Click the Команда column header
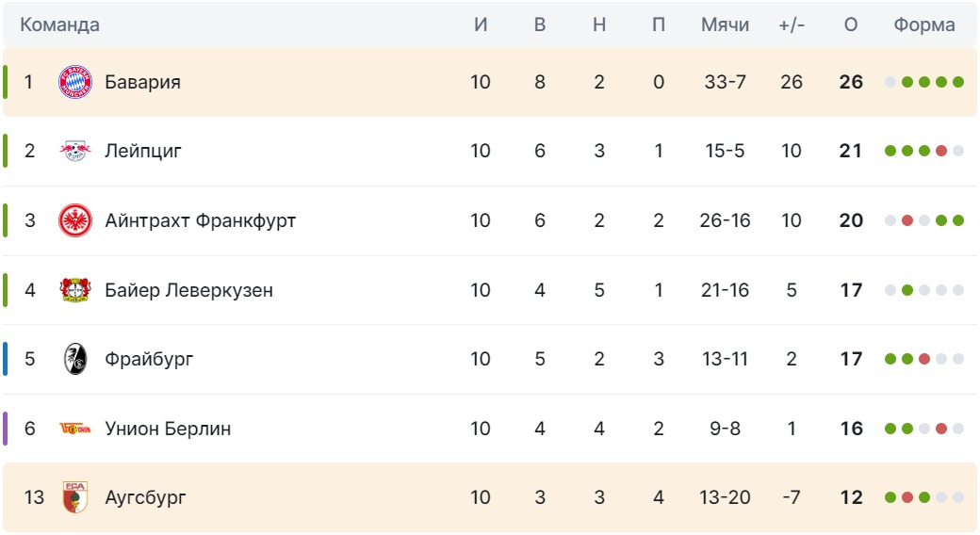The height and width of the screenshot is (535, 980). [x=59, y=24]
